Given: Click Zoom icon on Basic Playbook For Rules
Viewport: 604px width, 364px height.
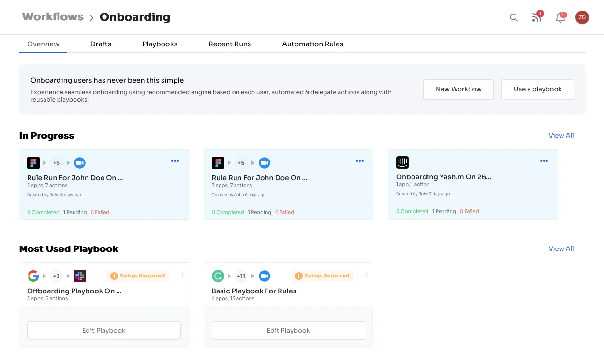Looking at the screenshot, I should coord(264,276).
